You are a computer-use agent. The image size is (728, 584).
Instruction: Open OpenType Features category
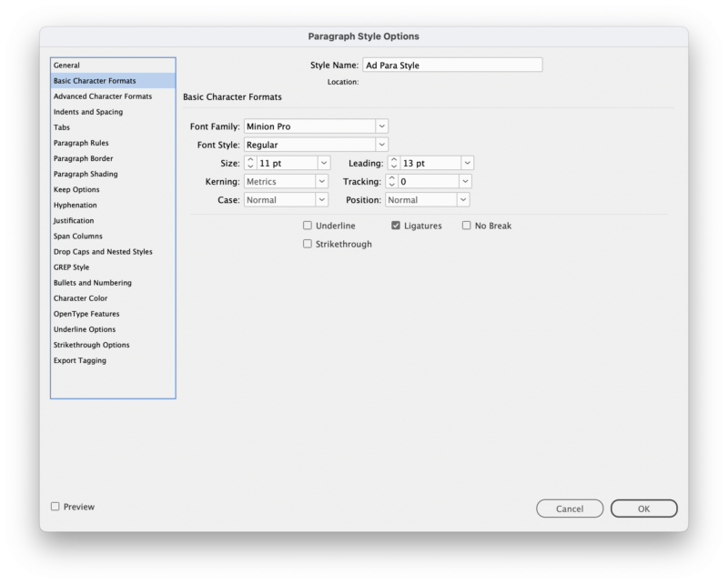pos(113,314)
